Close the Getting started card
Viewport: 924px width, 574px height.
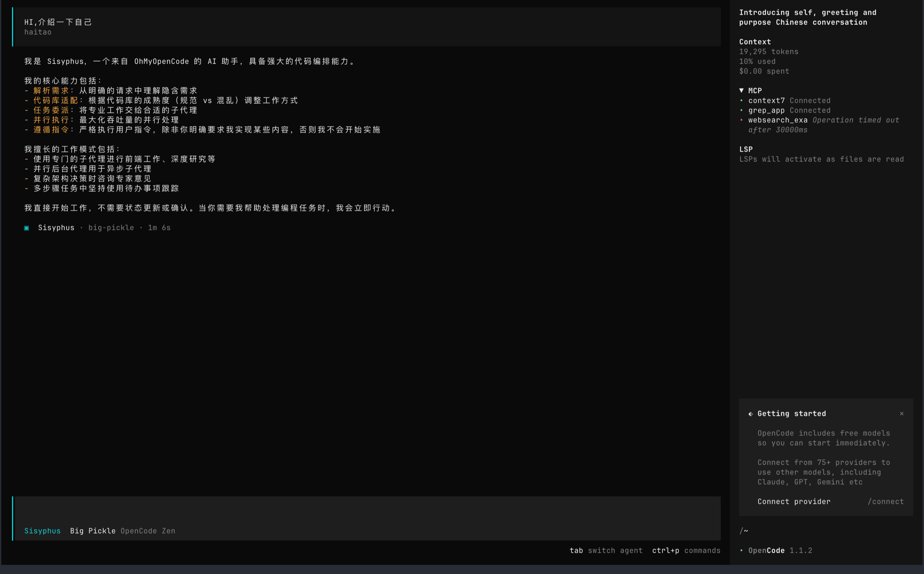(902, 414)
